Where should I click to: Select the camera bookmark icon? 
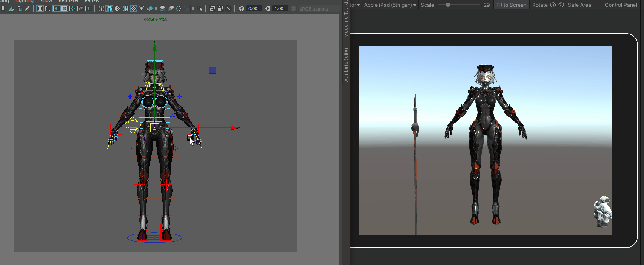tap(3, 8)
